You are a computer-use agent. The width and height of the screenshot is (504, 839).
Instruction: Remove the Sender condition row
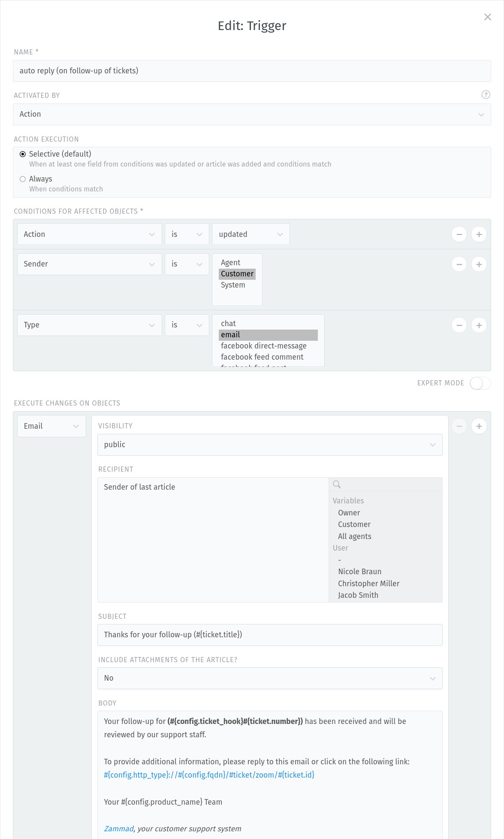tap(459, 264)
